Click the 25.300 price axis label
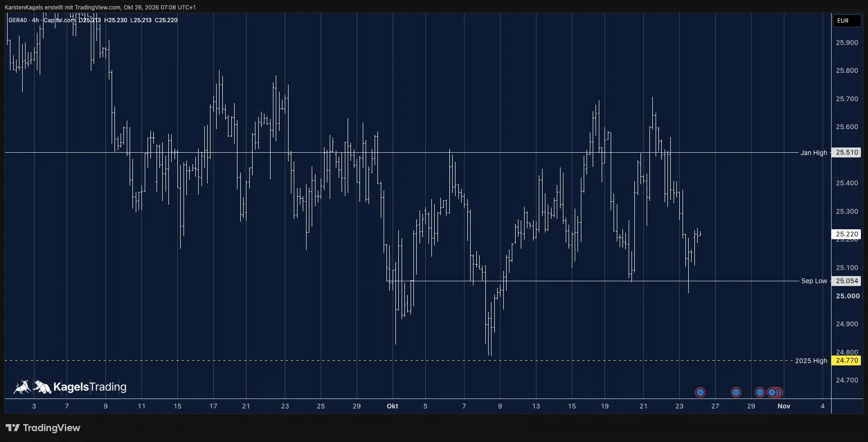The image size is (868, 442). pos(847,211)
